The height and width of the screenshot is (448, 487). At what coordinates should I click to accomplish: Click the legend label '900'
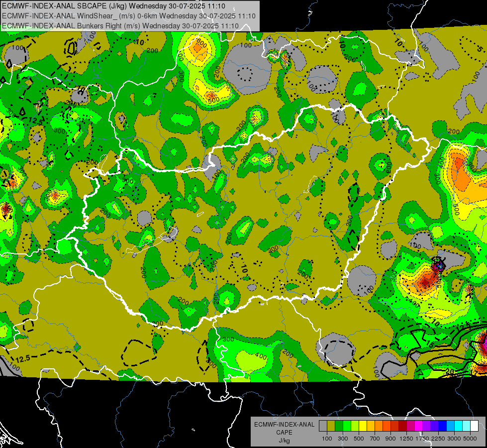[390, 439]
